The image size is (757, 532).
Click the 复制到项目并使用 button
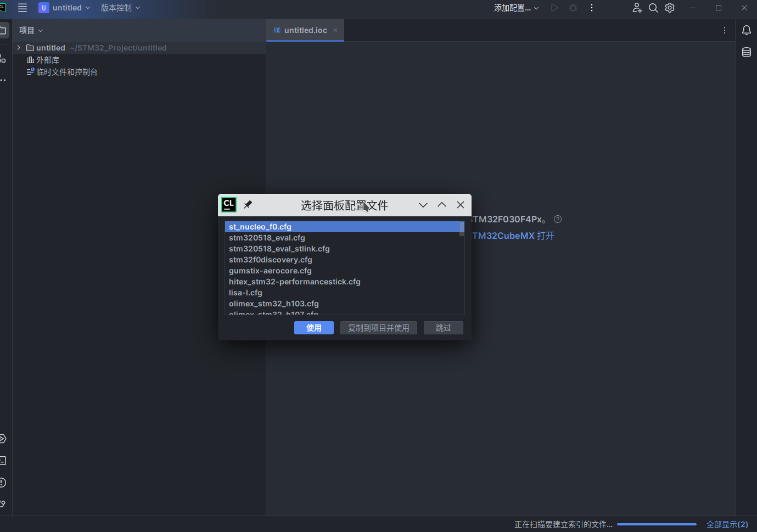[379, 328]
